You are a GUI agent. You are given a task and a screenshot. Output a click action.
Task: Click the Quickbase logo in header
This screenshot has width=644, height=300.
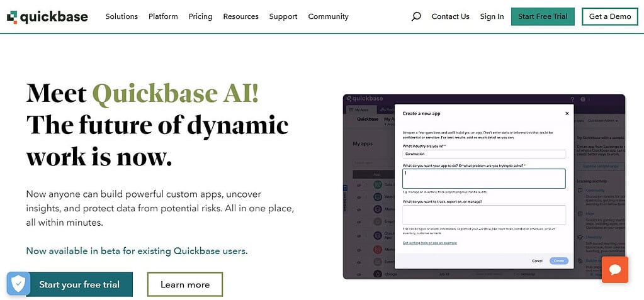click(x=48, y=16)
